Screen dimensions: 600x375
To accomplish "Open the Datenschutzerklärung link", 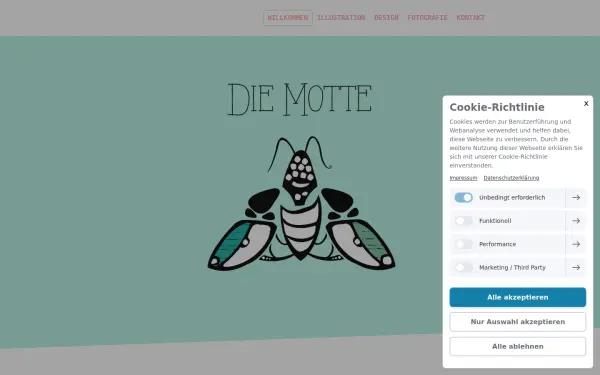I will pos(511,178).
